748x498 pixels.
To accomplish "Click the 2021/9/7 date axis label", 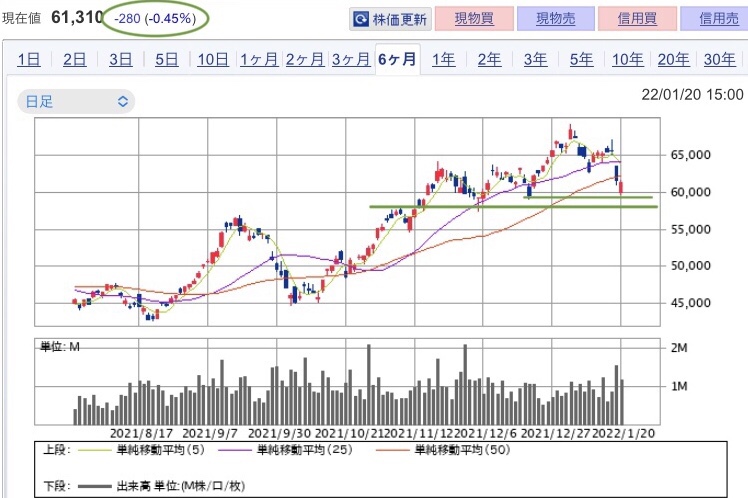I will 210,434.
